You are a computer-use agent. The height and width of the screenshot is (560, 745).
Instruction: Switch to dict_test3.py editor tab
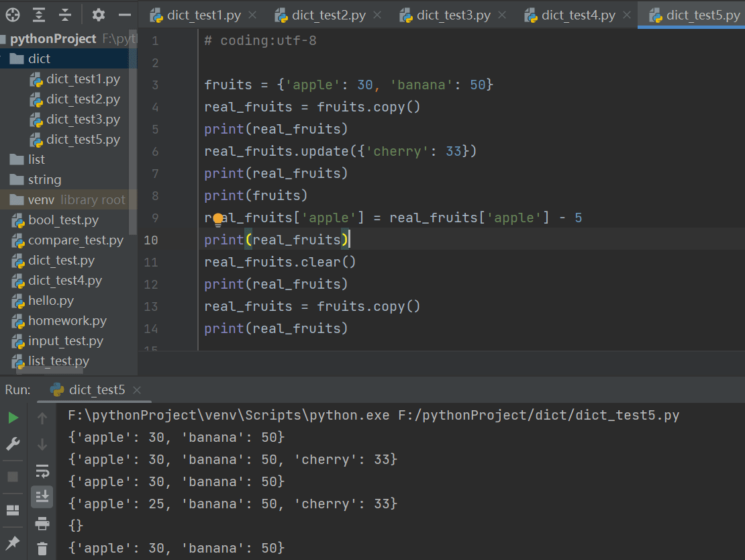click(453, 15)
